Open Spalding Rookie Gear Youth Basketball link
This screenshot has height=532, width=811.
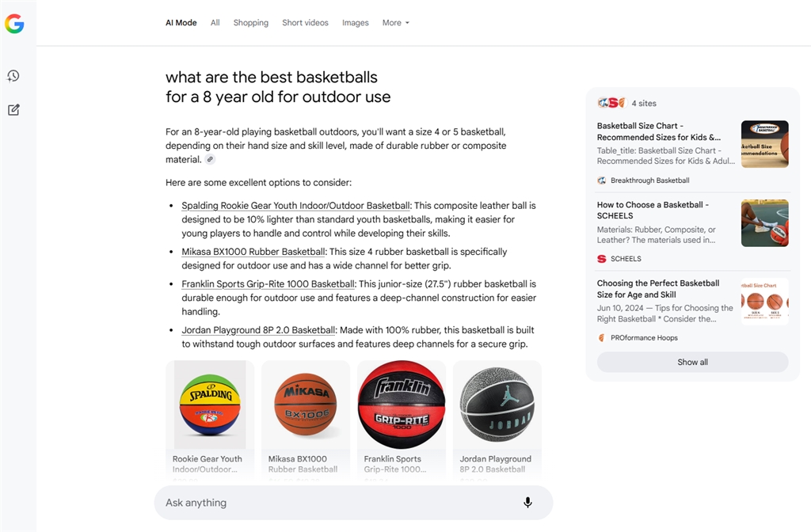(x=295, y=205)
